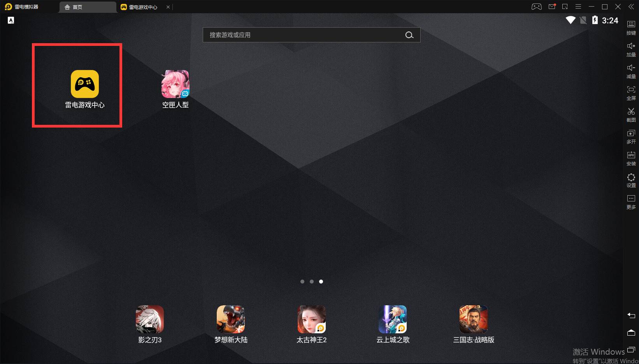This screenshot has width=639, height=364.
Task: Launch 梦想新大陆 from the dock
Action: pyautogui.click(x=231, y=319)
